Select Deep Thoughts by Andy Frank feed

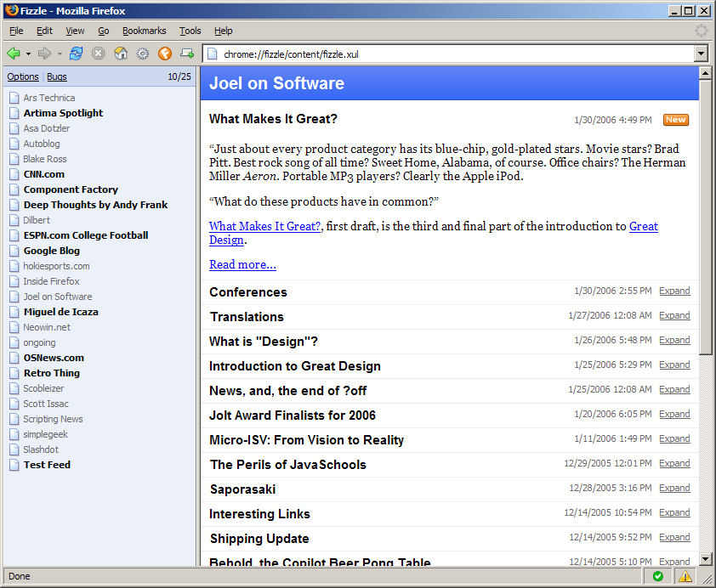tap(95, 205)
